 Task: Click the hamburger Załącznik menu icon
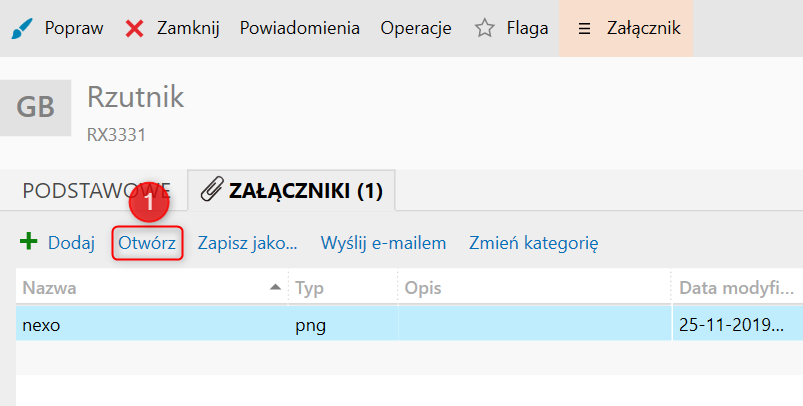click(x=584, y=28)
